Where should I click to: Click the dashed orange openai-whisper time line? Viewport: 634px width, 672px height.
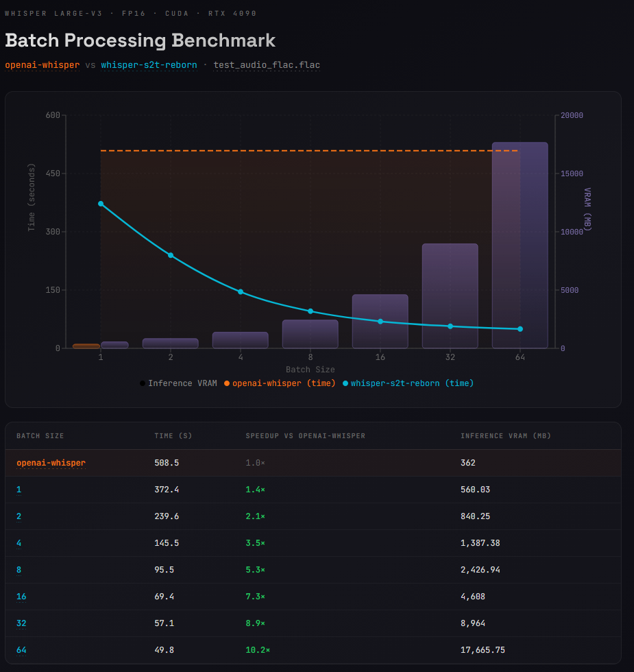click(x=309, y=151)
